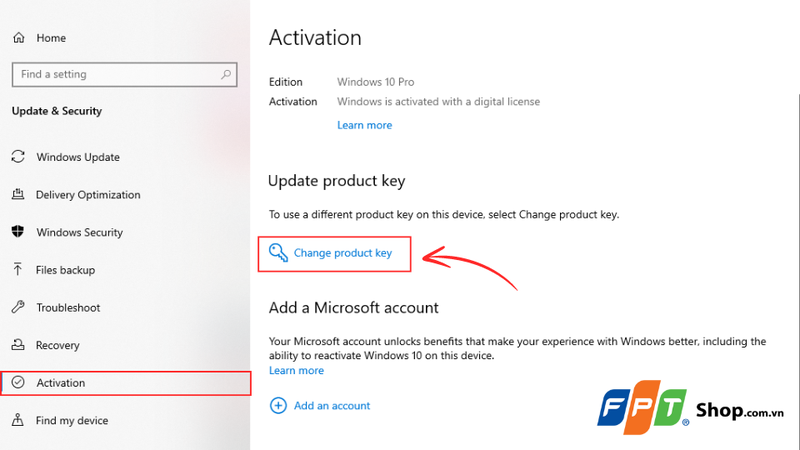Select the Add an account link
Screen dimensions: 800x450
pyautogui.click(x=332, y=406)
